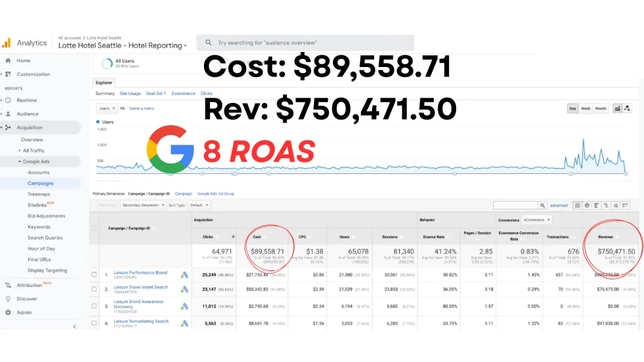The image size is (644, 362).
Task: Open Hour of Day in the sidebar
Action: pyautogui.click(x=41, y=249)
